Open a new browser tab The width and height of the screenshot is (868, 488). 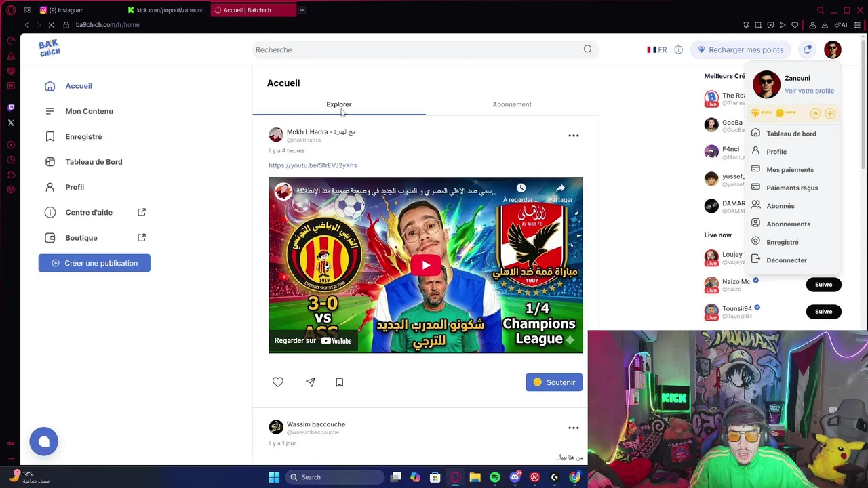(x=302, y=10)
